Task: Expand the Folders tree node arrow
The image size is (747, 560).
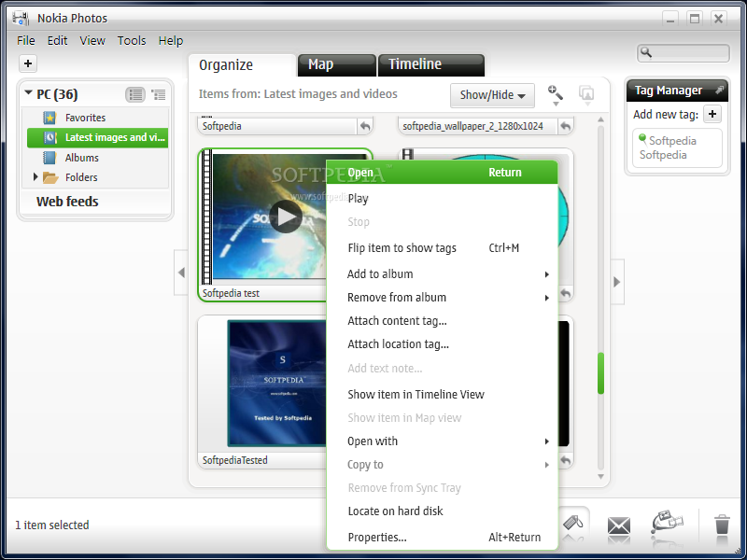Action: (x=35, y=177)
